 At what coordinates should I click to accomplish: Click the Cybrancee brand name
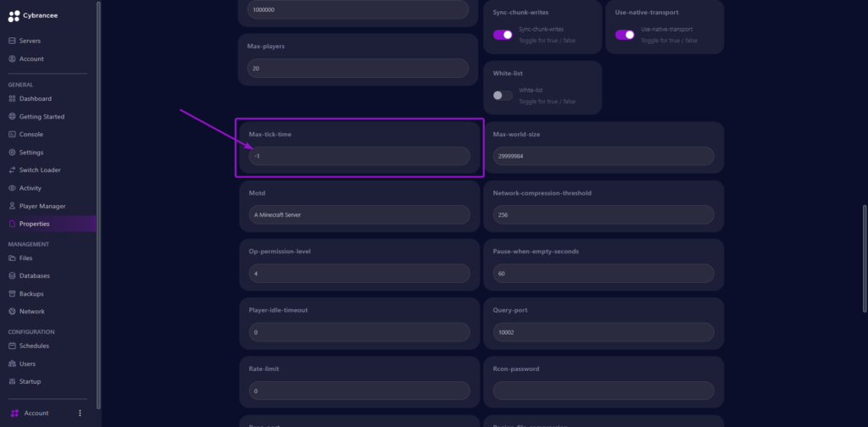tap(41, 15)
